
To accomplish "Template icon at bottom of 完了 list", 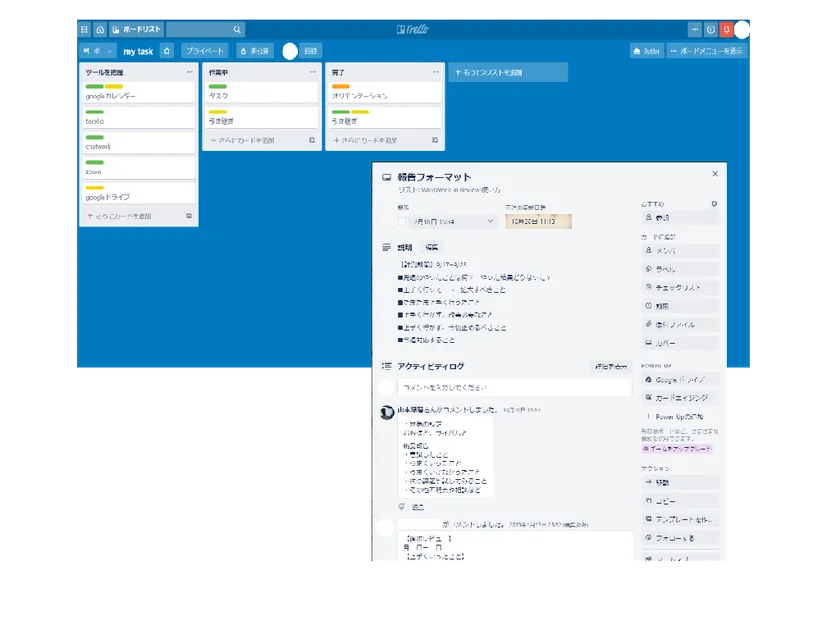I will tap(435, 140).
